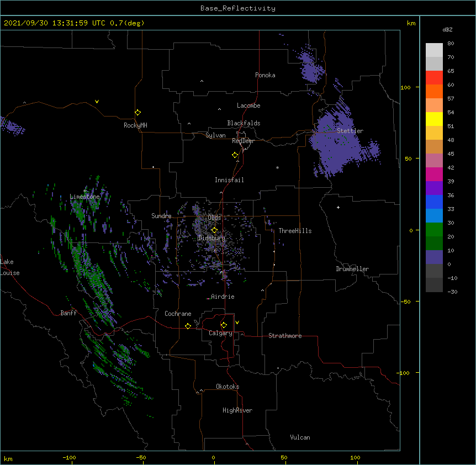The height and width of the screenshot is (465, 476).
Task: Click the Drumheller town label
Action: click(x=352, y=269)
